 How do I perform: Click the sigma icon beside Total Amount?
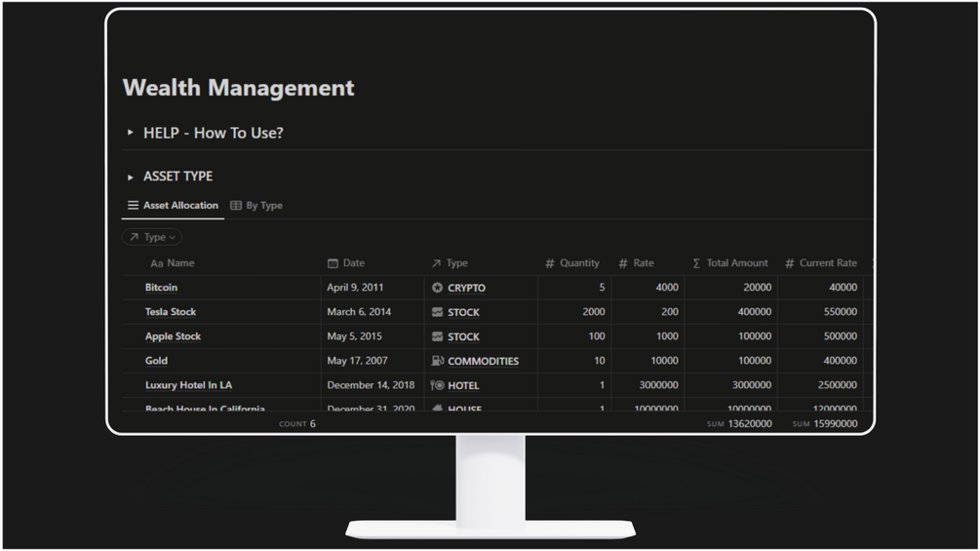pos(696,263)
